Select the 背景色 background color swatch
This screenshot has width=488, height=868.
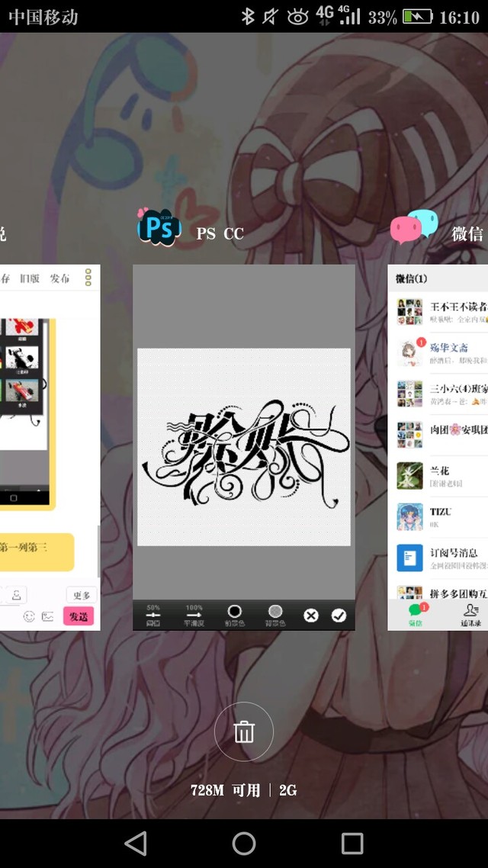point(275,615)
